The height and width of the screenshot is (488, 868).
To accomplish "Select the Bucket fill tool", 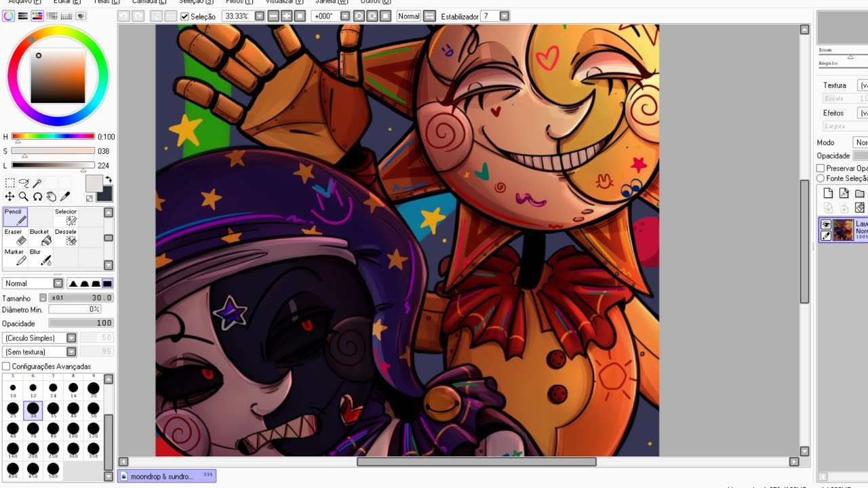I will pos(40,237).
